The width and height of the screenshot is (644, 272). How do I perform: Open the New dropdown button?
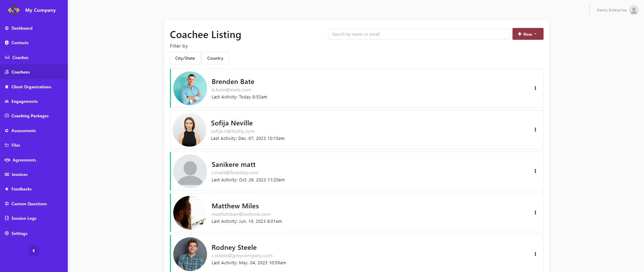[x=528, y=34]
